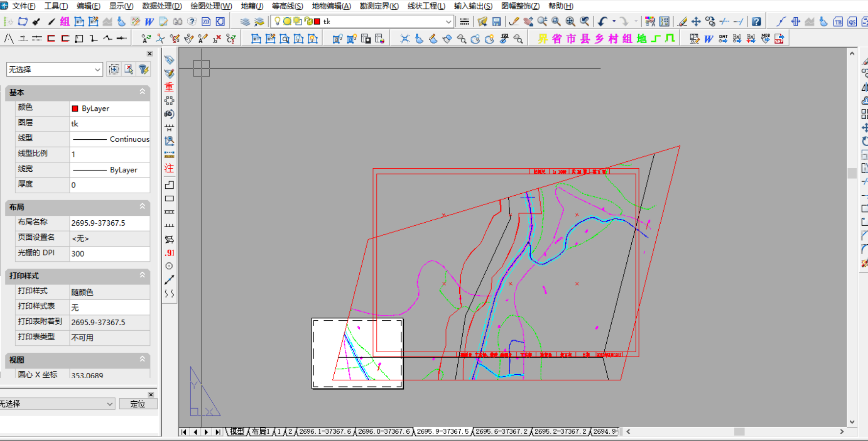
Task: Click the binoculars find icon
Action: pos(177,22)
